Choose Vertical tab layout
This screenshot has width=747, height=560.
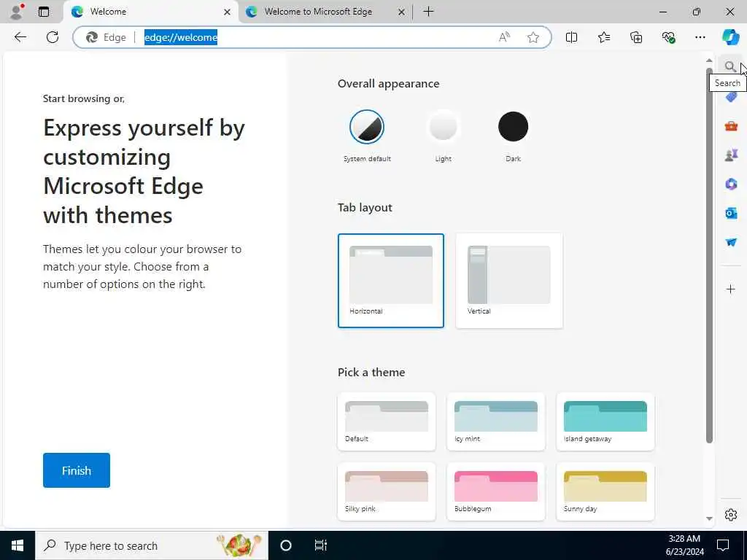click(508, 281)
